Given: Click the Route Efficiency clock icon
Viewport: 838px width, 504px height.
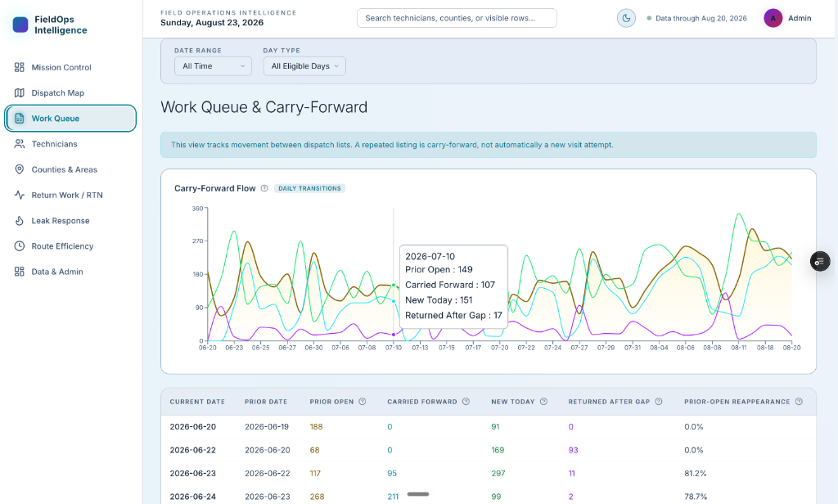Looking at the screenshot, I should click(x=20, y=246).
